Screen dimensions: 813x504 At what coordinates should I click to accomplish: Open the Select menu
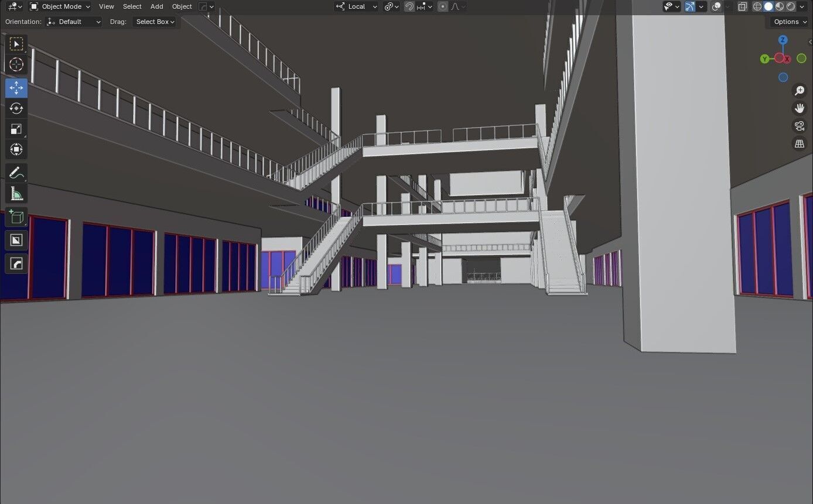point(132,6)
